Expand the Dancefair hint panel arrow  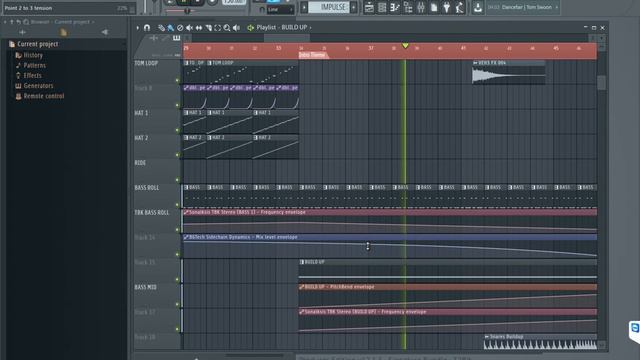(x=556, y=7)
